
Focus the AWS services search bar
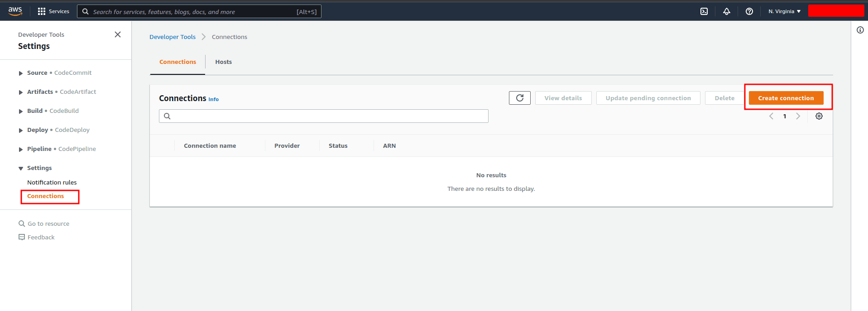click(199, 11)
